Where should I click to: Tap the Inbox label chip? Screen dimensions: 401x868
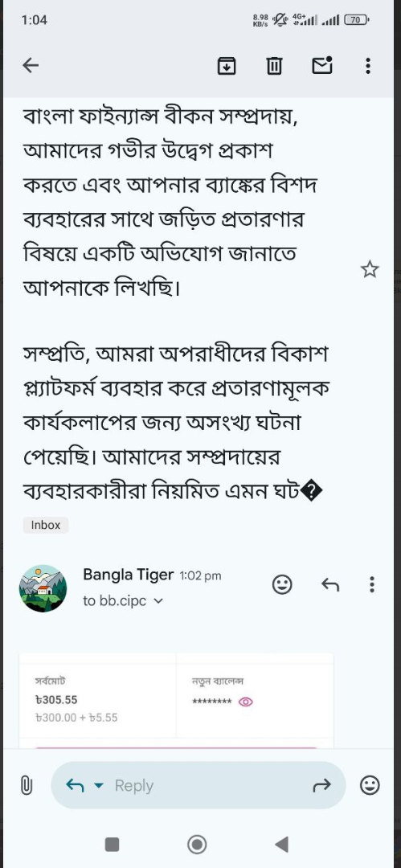(x=46, y=526)
